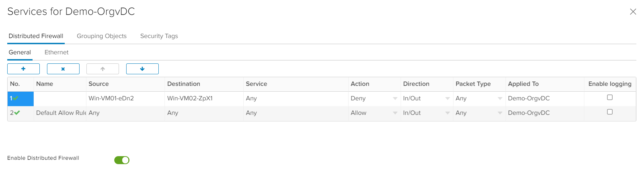Switch to Grouping Objects tab

[x=102, y=36]
